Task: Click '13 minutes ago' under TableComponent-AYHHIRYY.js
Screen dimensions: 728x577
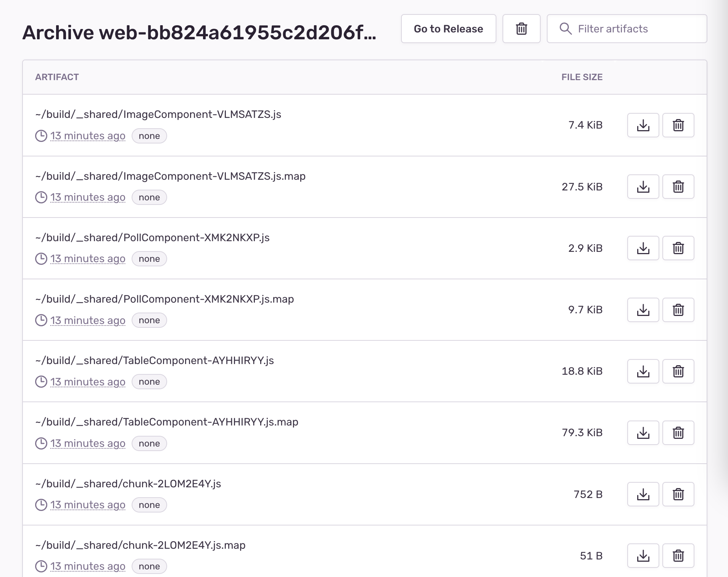Action: click(x=88, y=382)
